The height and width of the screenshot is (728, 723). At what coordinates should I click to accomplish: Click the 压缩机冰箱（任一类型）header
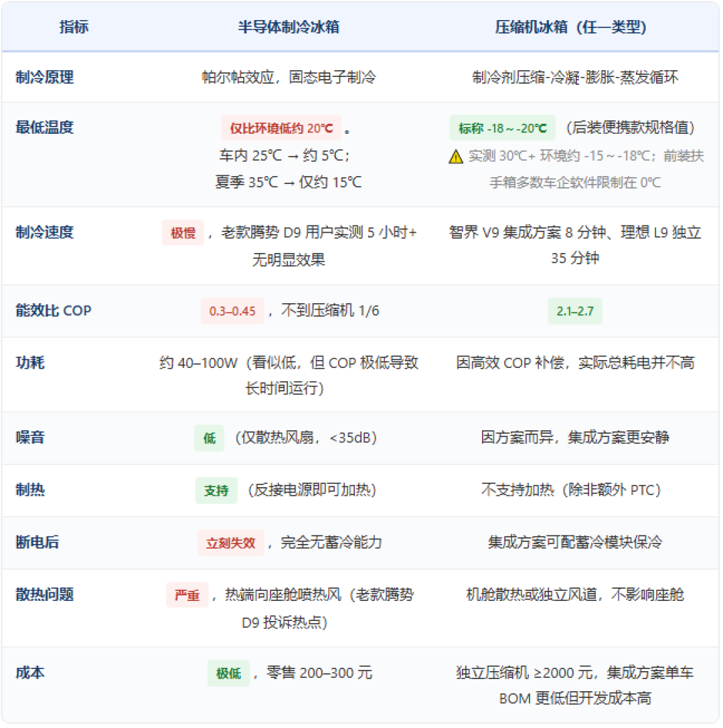click(570, 27)
